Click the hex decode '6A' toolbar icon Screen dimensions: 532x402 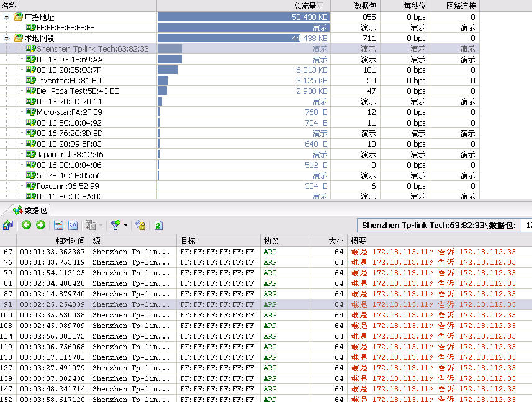coord(73,225)
